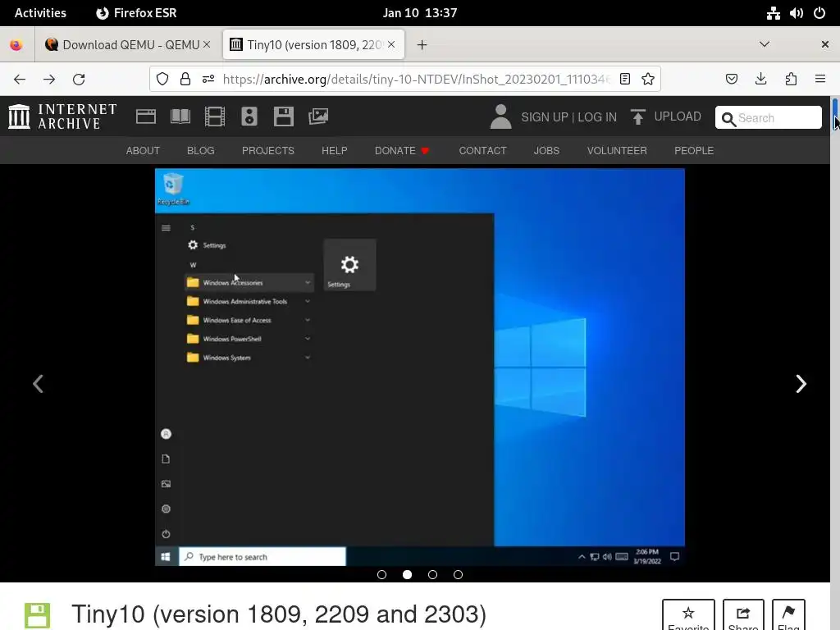The image size is (840, 630).
Task: Switch to the Download QEMU tab
Action: point(127,45)
